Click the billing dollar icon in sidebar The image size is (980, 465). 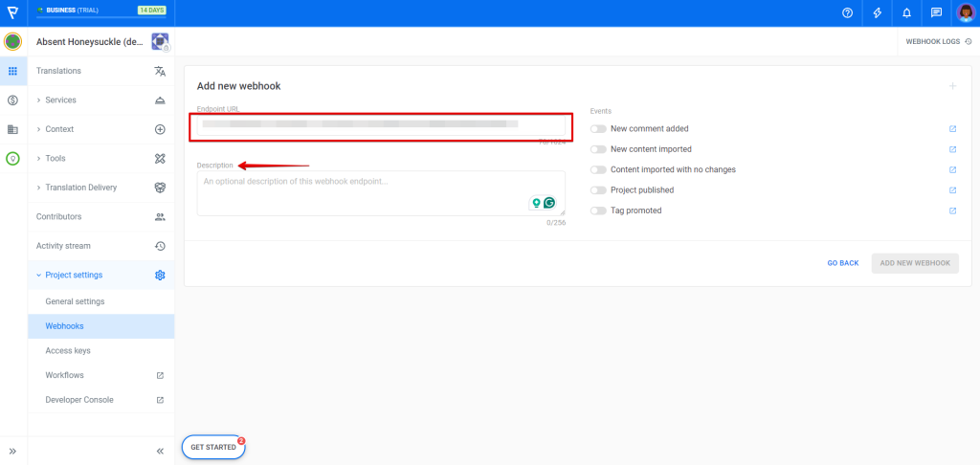point(12,100)
